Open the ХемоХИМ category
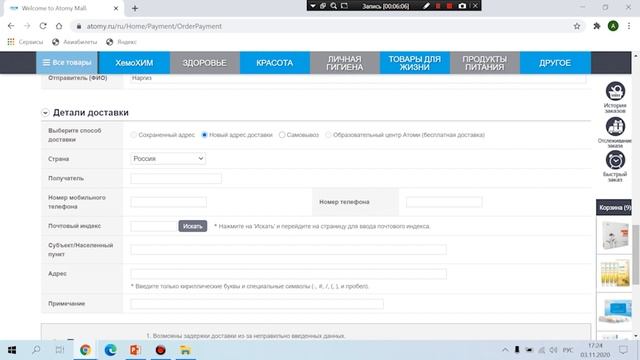 [134, 63]
